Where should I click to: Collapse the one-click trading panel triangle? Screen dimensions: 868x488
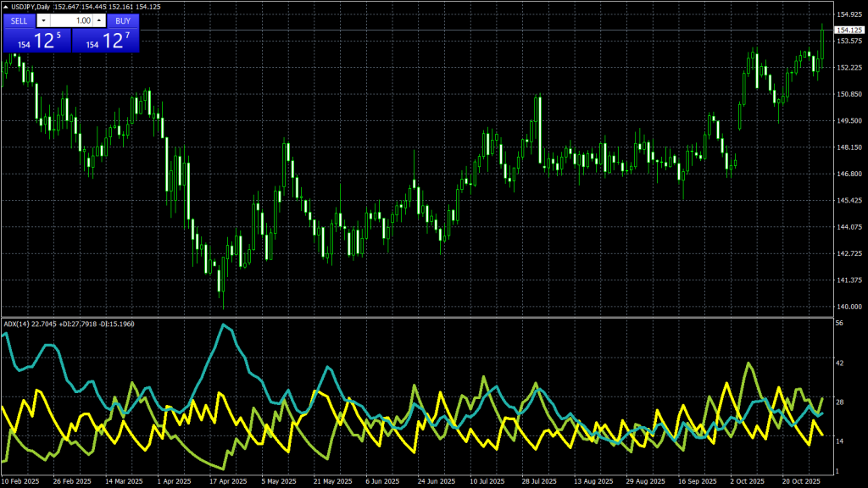(6, 8)
